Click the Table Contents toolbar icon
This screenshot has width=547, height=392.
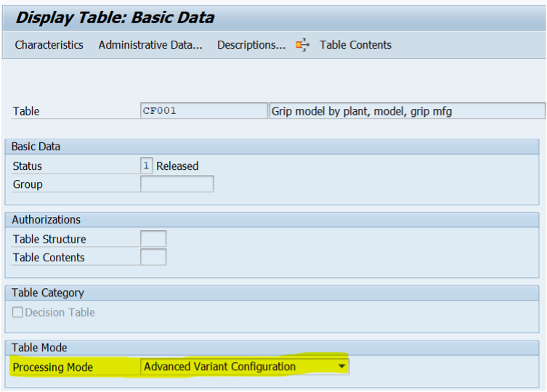coord(302,45)
